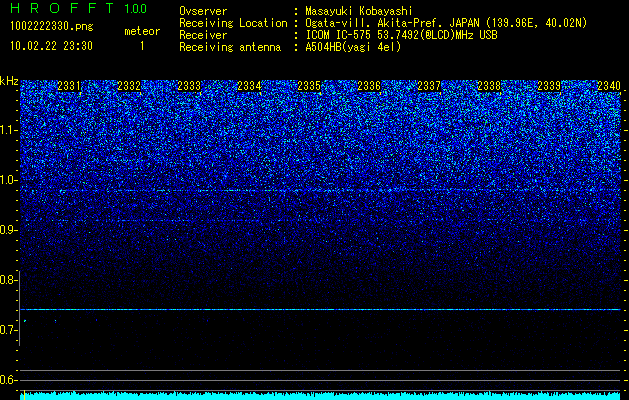Click the 2333 time marker
The image size is (629, 400).
point(189,86)
